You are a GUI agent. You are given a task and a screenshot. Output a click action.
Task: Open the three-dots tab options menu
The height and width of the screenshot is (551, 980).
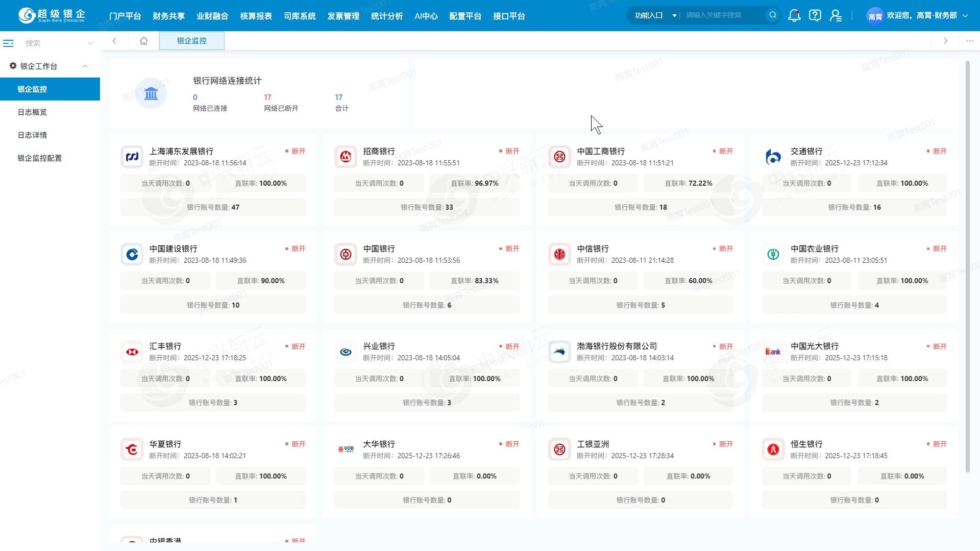point(970,41)
